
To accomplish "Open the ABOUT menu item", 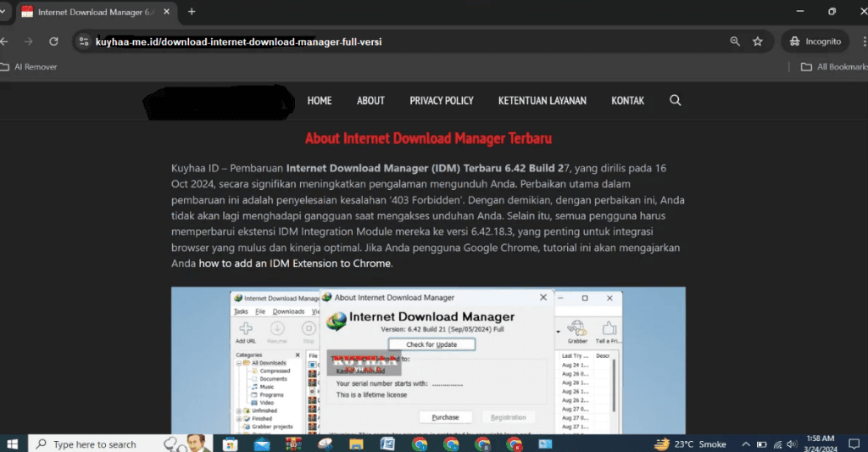I will pyautogui.click(x=370, y=101).
